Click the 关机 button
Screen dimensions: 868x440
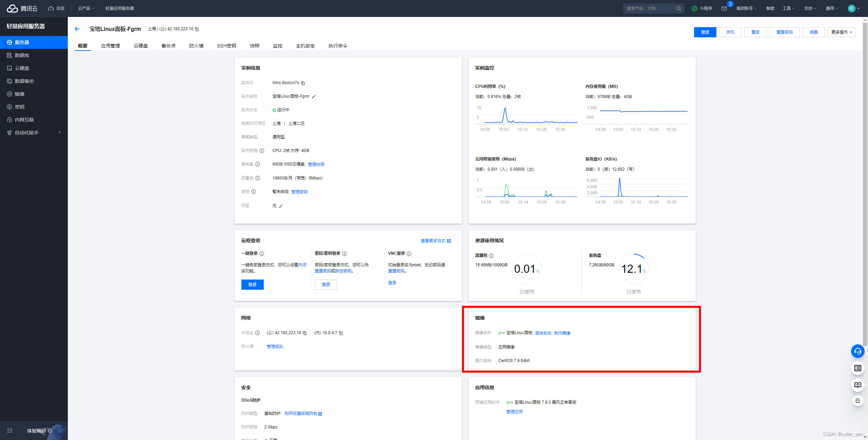point(730,32)
